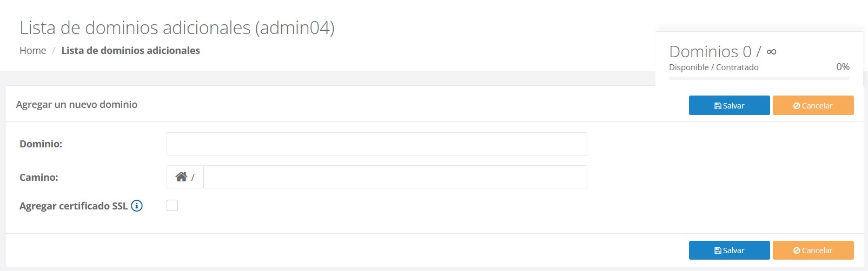
Task: Focus the Dominio text input field
Action: (376, 144)
